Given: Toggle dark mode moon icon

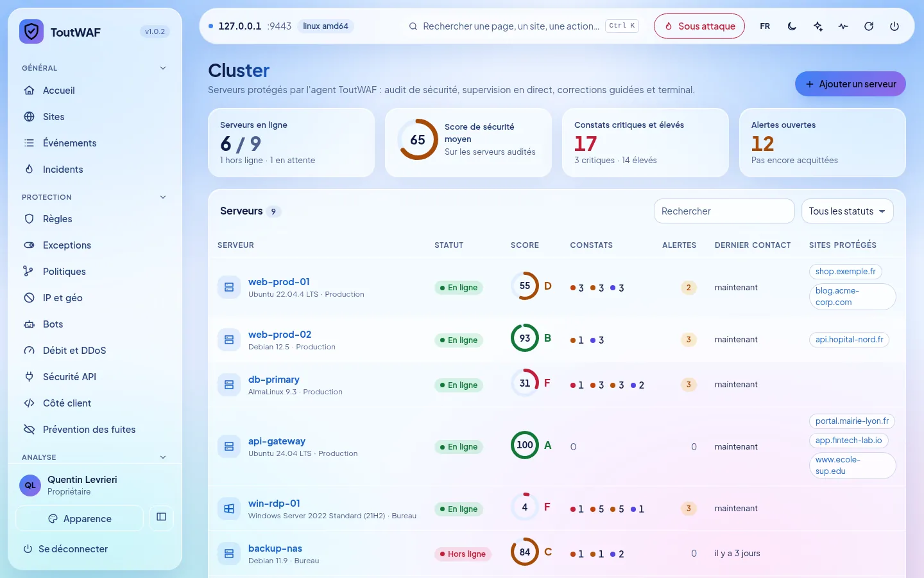Looking at the screenshot, I should pyautogui.click(x=792, y=26).
